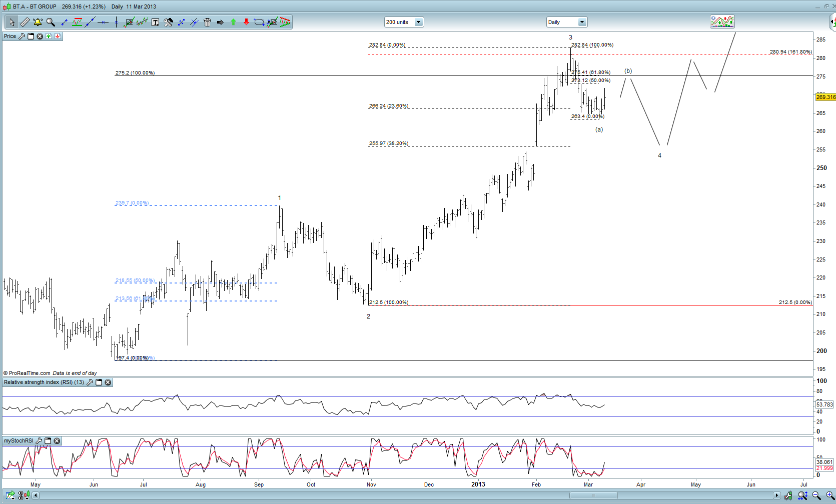The image size is (836, 504).
Task: Choose the text annotation tool
Action: [155, 22]
